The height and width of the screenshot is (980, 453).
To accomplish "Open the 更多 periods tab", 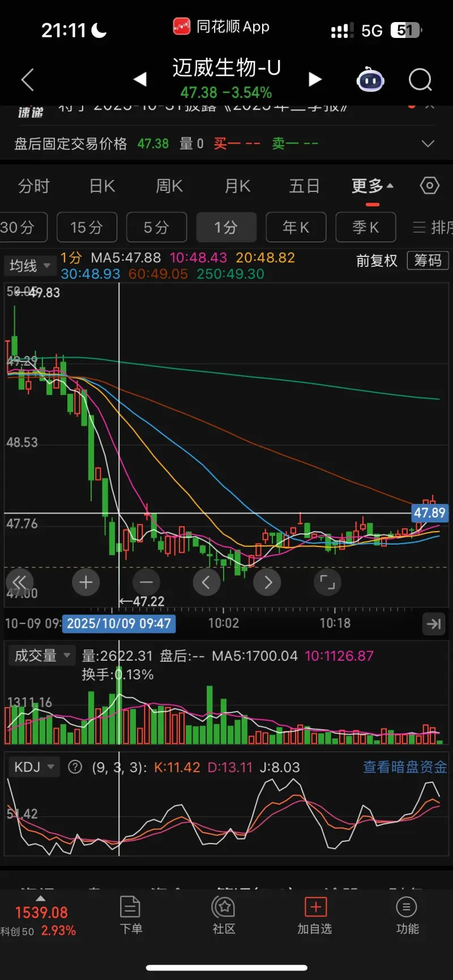I will (372, 186).
